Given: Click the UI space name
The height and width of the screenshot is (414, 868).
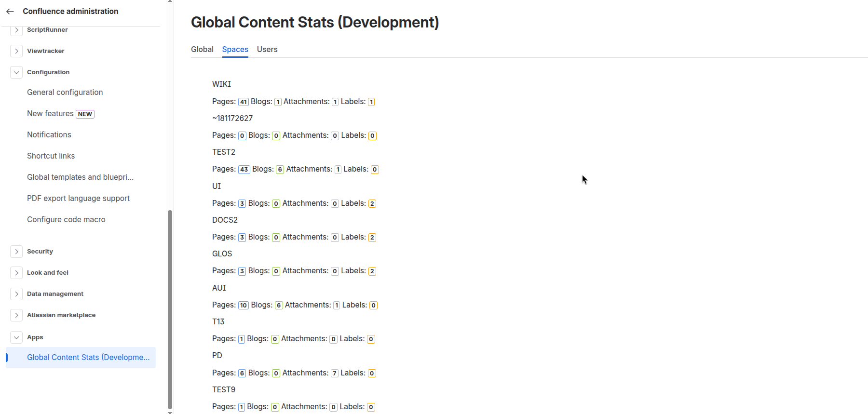Looking at the screenshot, I should coord(217,187).
